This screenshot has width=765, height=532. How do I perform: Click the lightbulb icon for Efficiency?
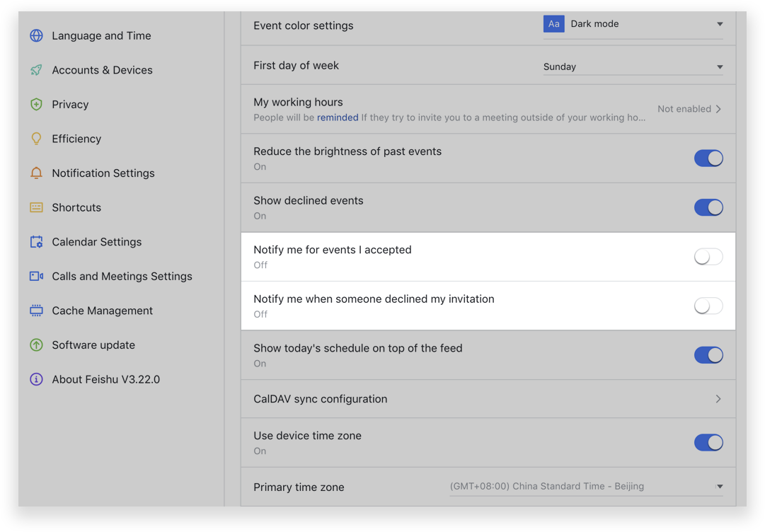(36, 139)
